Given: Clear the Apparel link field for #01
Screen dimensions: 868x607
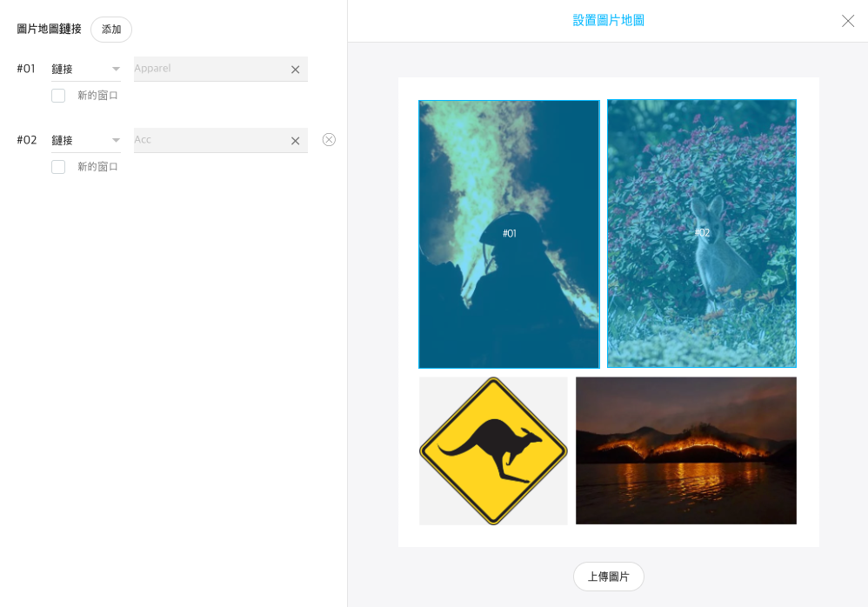Looking at the screenshot, I should [x=295, y=70].
